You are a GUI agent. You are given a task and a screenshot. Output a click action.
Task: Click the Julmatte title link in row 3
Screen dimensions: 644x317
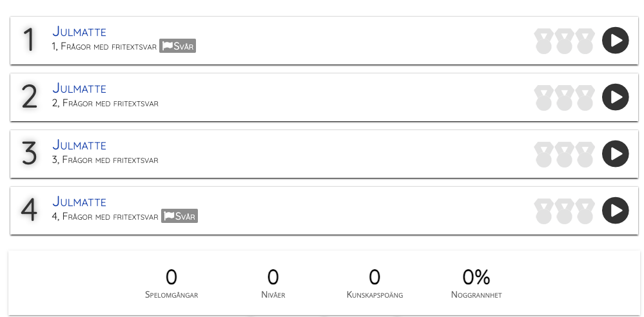[79, 145]
